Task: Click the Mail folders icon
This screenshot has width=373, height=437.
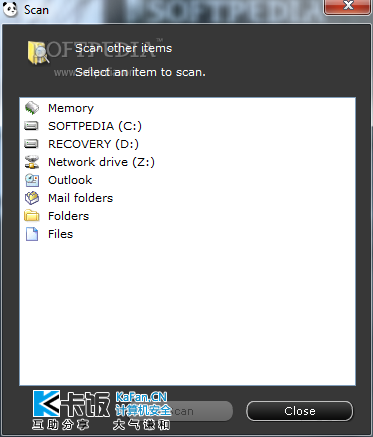Action: (x=32, y=198)
